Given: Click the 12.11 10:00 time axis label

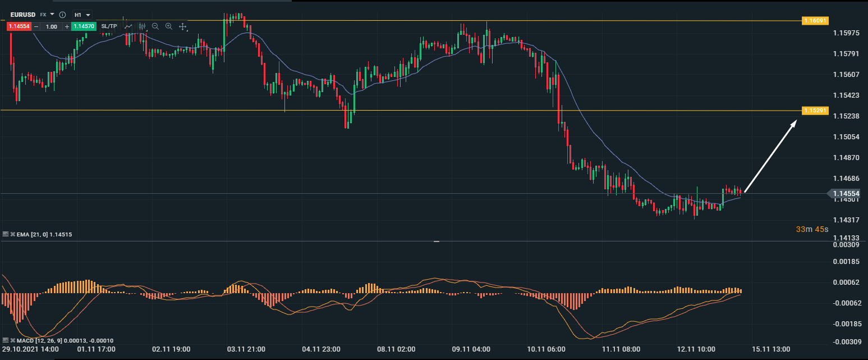Looking at the screenshot, I should [x=696, y=349].
